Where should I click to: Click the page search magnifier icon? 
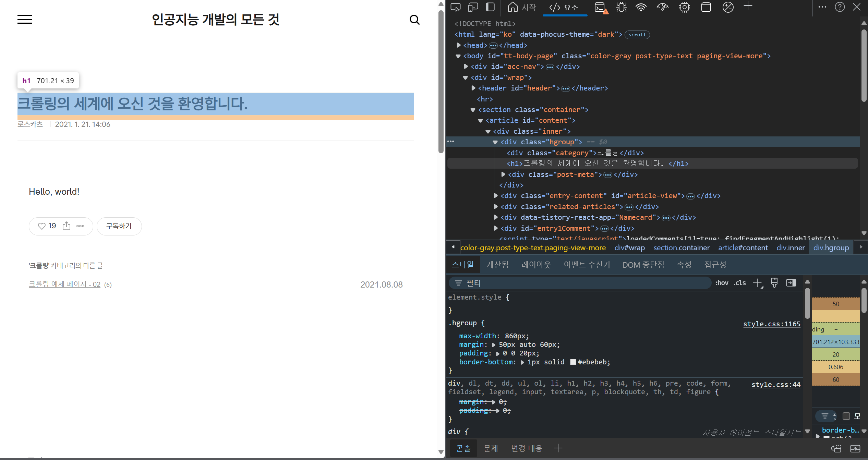click(414, 20)
